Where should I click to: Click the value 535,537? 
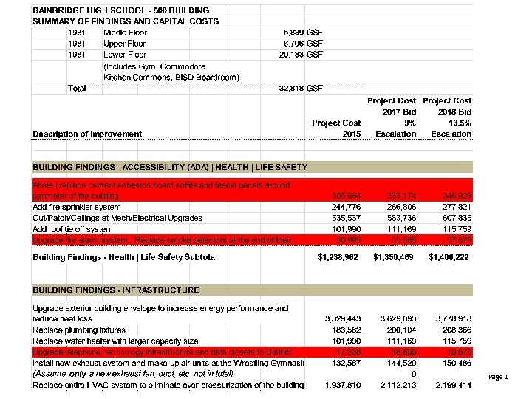pyautogui.click(x=346, y=218)
